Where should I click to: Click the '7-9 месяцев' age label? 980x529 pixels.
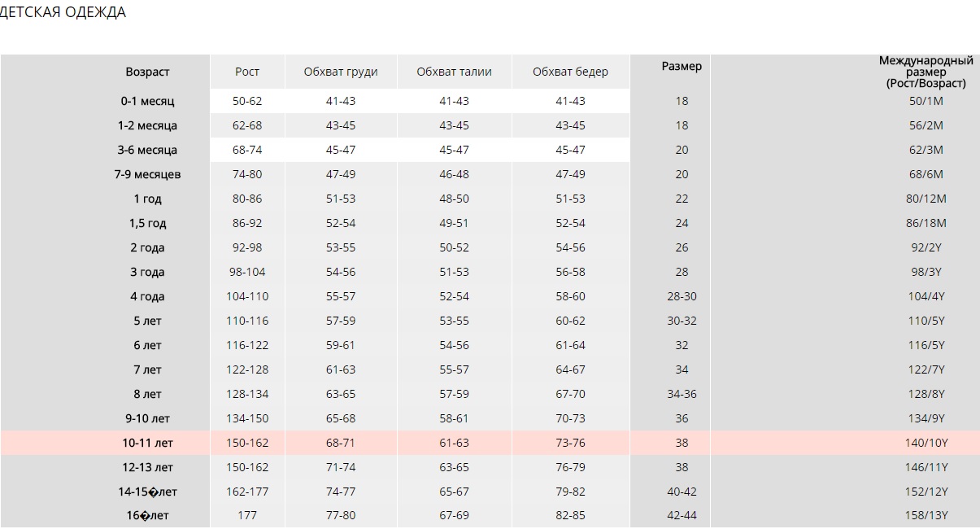(147, 174)
